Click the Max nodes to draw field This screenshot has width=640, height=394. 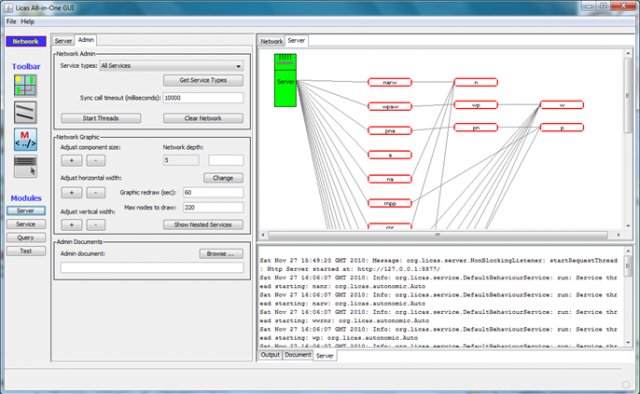[x=213, y=207]
